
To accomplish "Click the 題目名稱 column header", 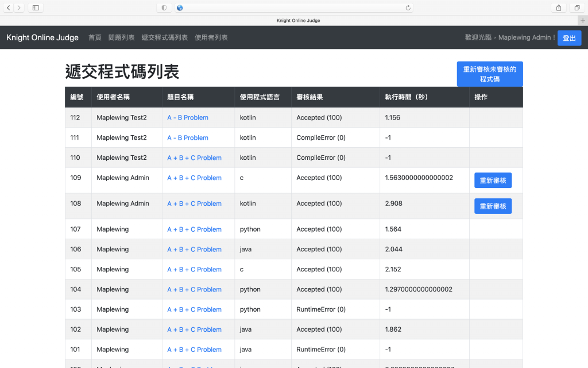I will (198, 97).
